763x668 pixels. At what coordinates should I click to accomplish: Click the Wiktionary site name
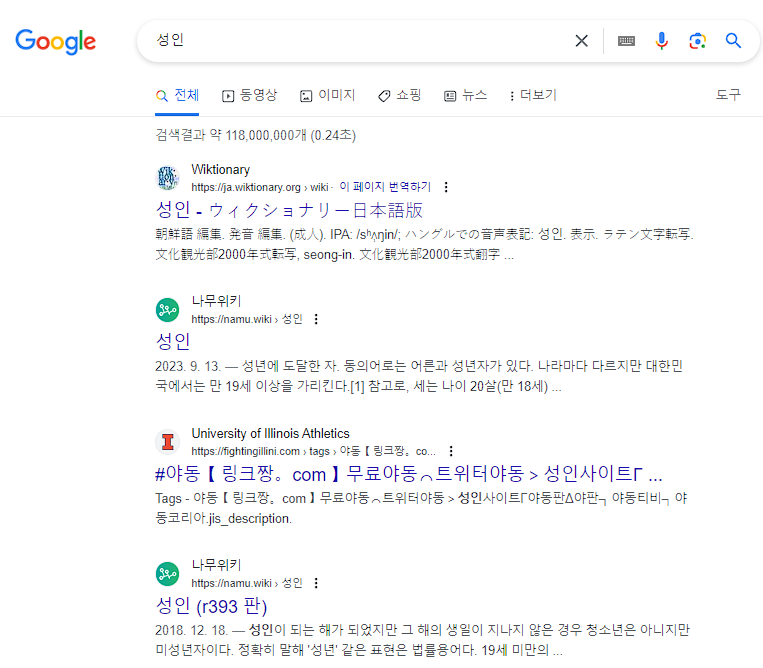(x=220, y=169)
